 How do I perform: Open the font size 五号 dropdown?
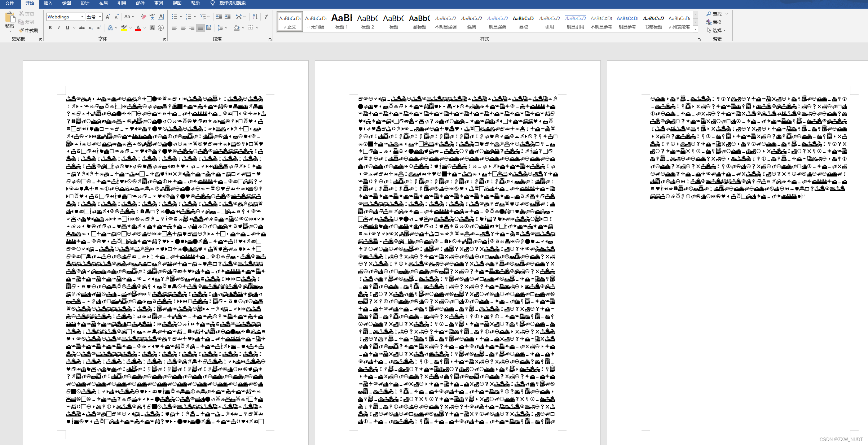click(x=100, y=17)
